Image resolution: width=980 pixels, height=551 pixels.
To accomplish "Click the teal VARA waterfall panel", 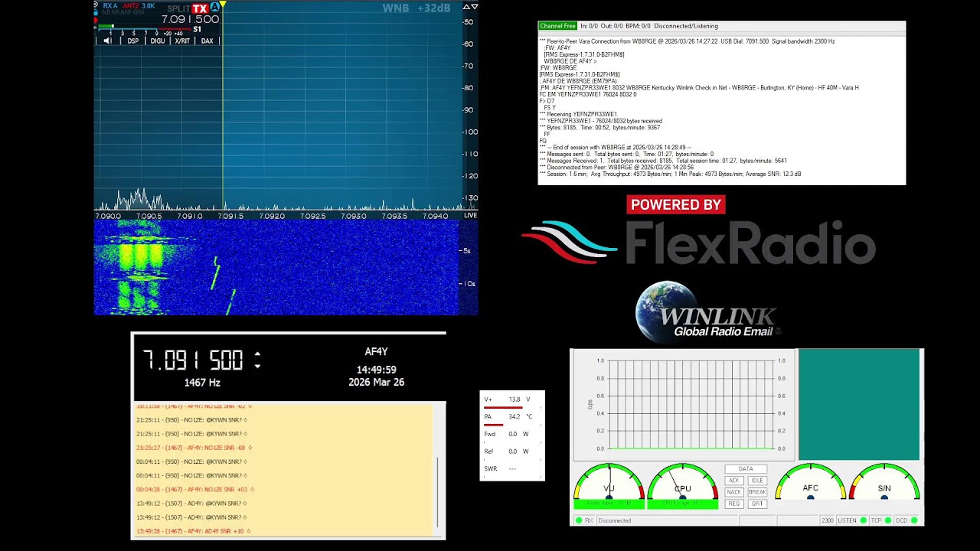I will pos(859,404).
